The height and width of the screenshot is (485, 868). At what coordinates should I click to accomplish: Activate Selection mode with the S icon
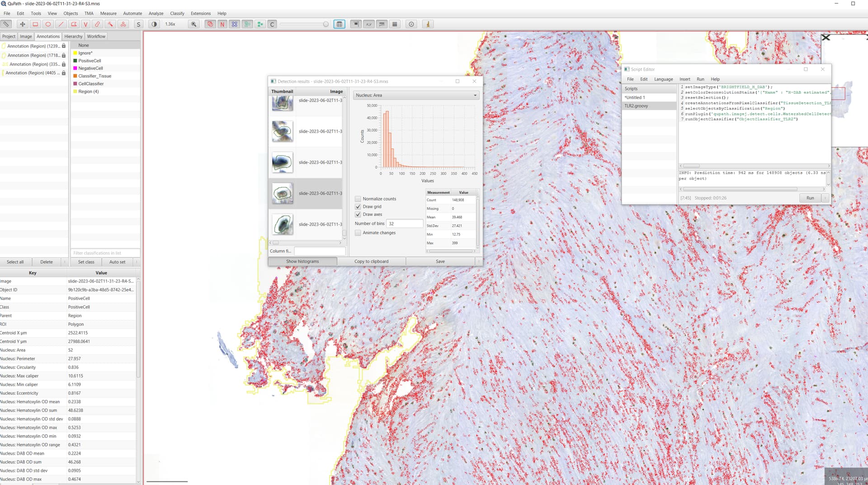139,24
